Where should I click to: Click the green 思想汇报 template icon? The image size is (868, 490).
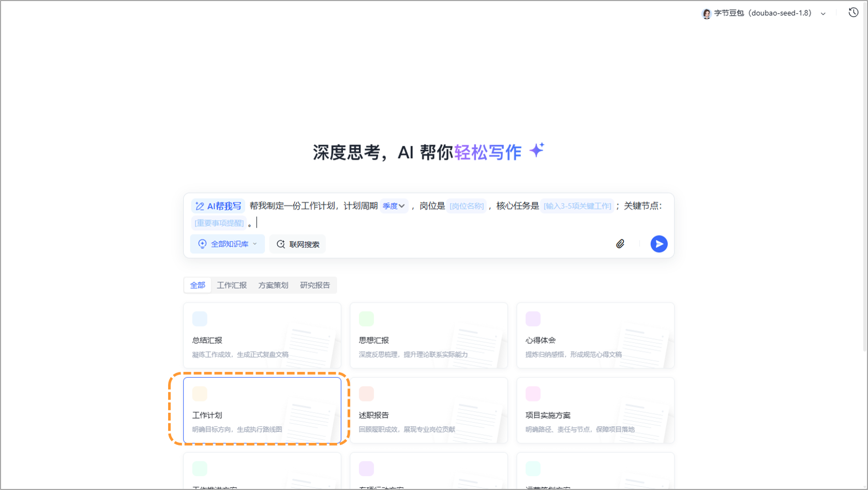366,319
